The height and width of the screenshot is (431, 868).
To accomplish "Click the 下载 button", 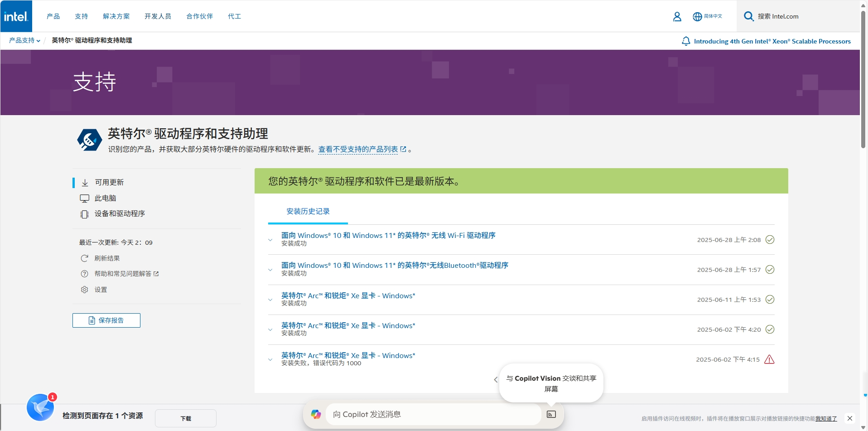I will click(186, 418).
